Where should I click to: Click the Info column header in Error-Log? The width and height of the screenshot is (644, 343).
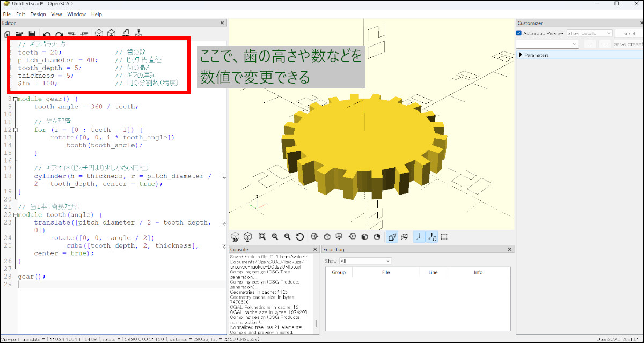[478, 272]
